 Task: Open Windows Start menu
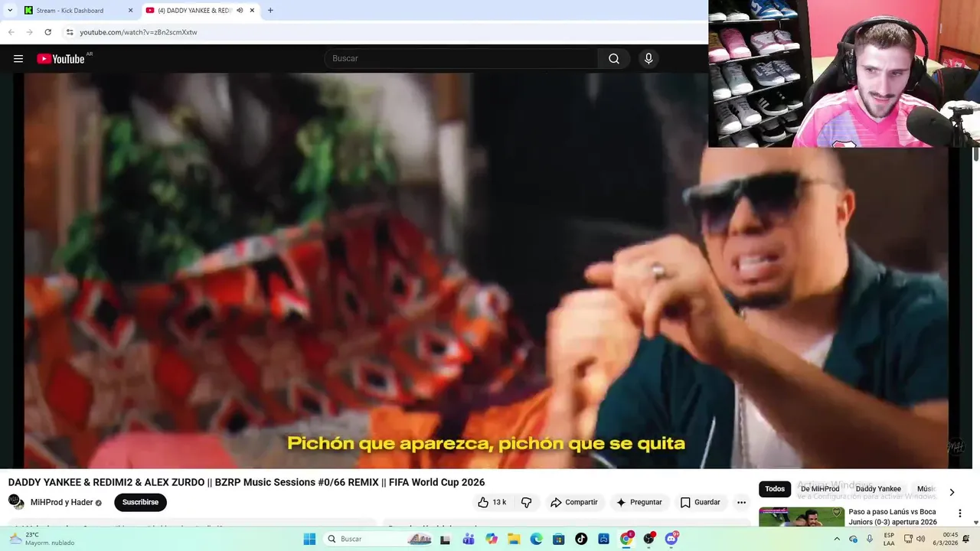tap(309, 539)
